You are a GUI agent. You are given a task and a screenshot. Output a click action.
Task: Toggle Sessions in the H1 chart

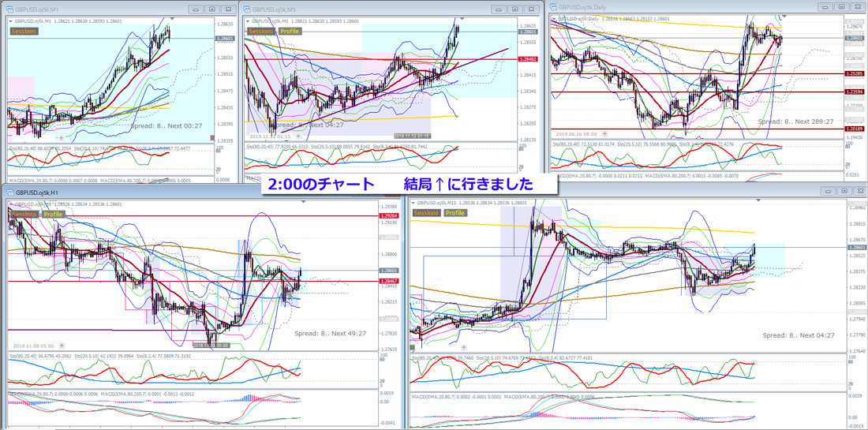click(24, 214)
